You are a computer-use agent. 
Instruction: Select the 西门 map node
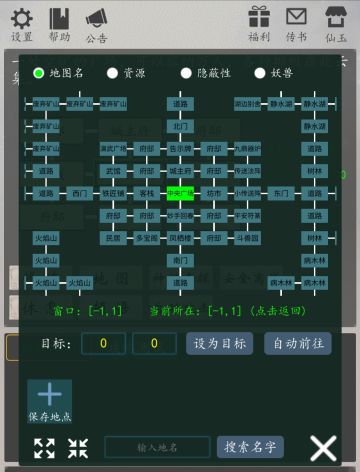pos(80,193)
